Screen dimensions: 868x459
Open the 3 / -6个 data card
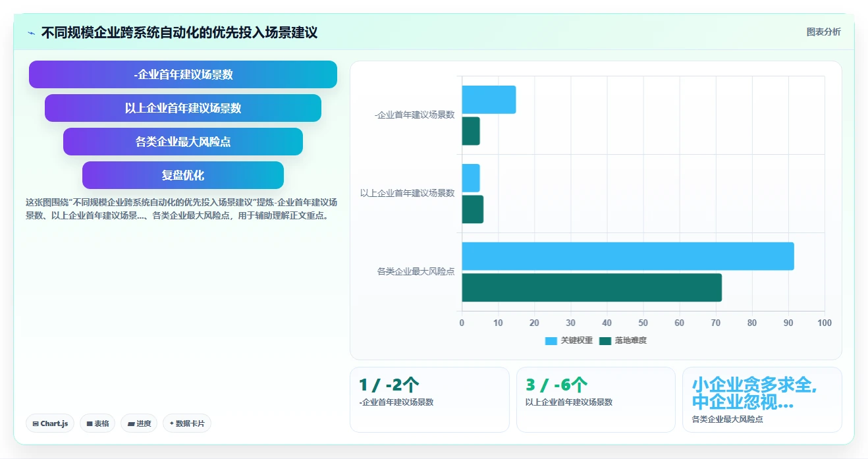coord(596,400)
